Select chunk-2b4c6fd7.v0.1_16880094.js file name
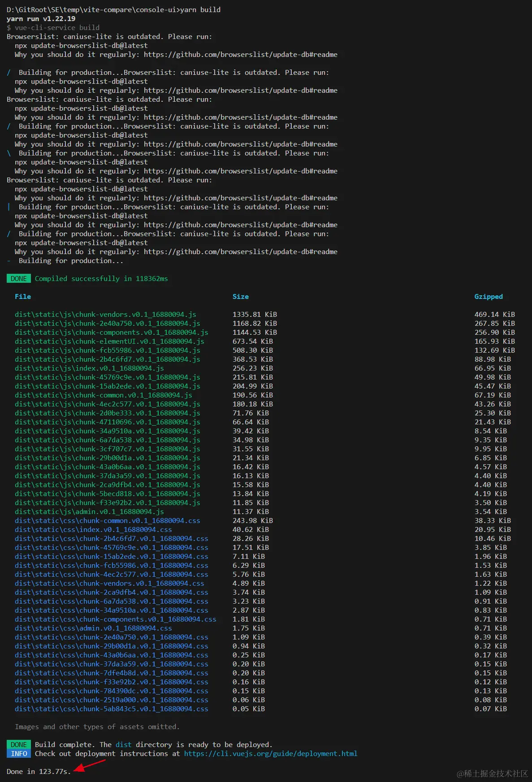Screen dimensions: 532x782 pos(108,359)
